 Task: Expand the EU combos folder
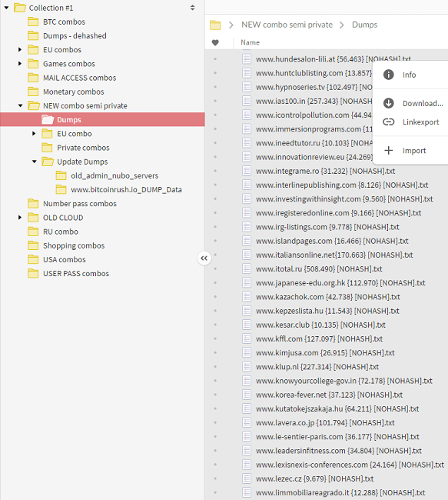20,50
